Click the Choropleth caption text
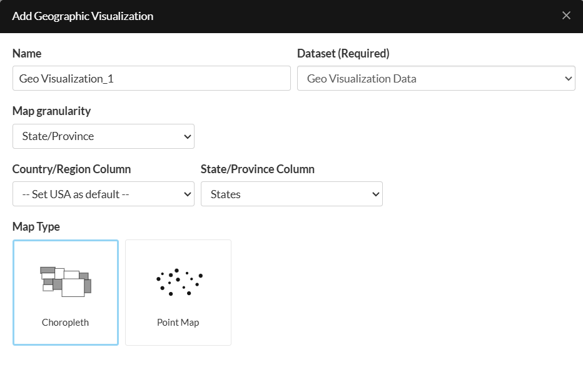The width and height of the screenshot is (583, 392). (66, 323)
